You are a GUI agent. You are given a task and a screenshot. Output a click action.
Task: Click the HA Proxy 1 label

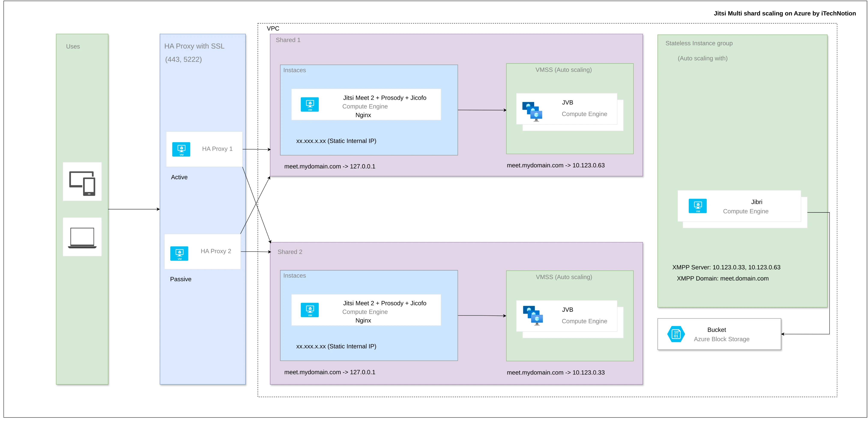tap(217, 149)
